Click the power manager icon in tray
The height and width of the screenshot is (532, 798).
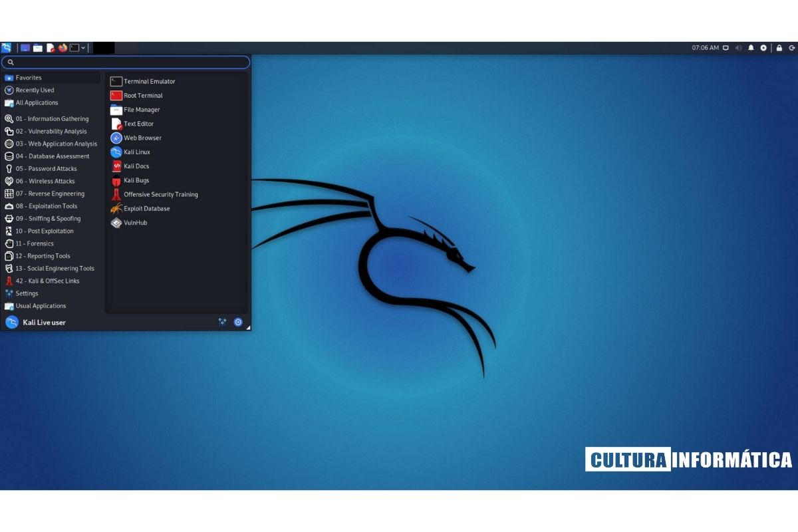click(x=763, y=48)
